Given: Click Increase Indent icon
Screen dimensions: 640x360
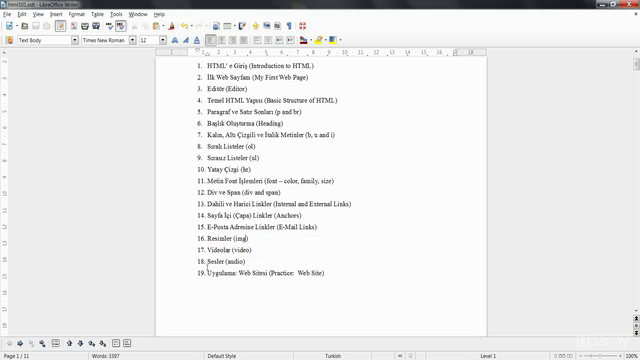Looking at the screenshot, I should [290, 40].
